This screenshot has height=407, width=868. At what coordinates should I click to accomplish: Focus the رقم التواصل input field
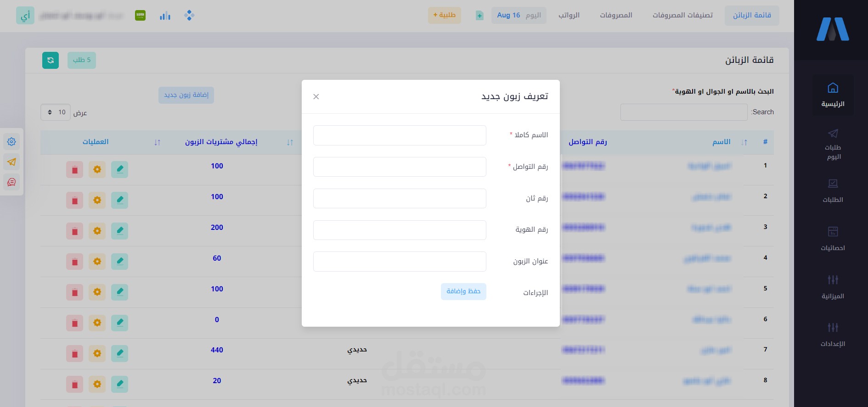tap(400, 167)
